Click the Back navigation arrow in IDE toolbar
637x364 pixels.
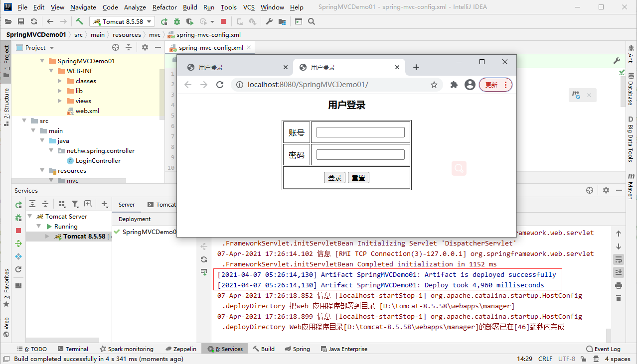(50, 21)
